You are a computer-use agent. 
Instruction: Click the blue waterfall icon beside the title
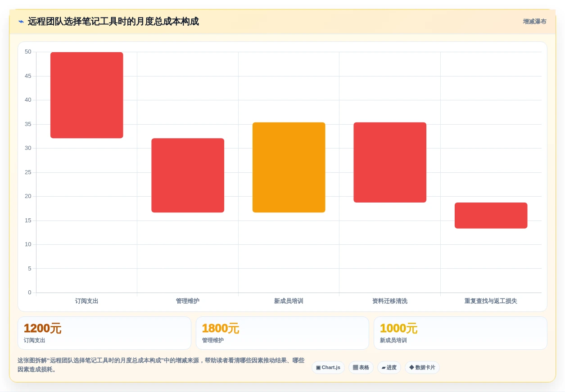coord(21,22)
